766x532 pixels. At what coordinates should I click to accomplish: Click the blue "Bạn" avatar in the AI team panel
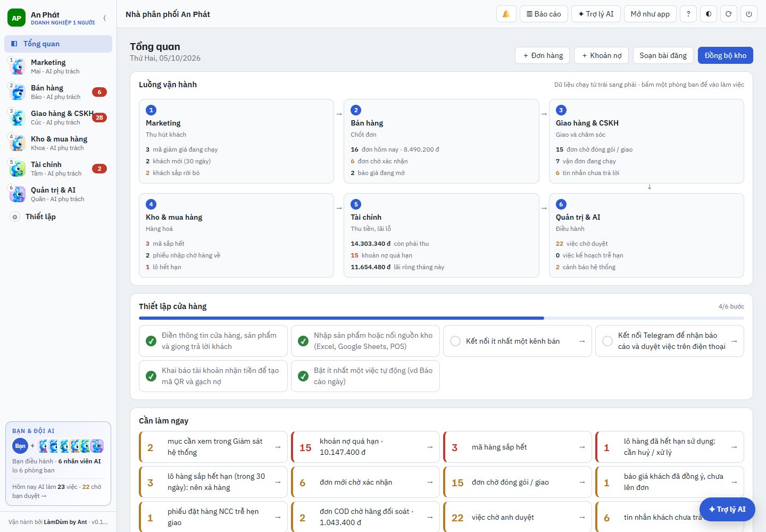pyautogui.click(x=20, y=446)
